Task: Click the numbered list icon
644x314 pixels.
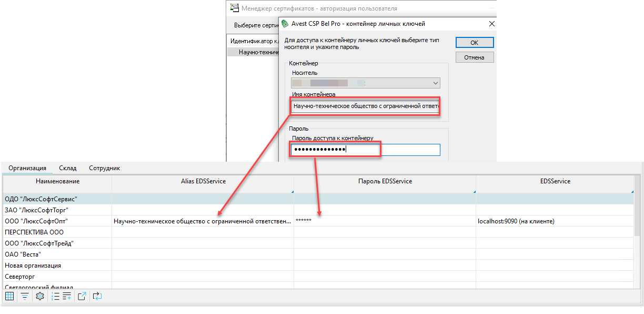Action: click(56, 297)
